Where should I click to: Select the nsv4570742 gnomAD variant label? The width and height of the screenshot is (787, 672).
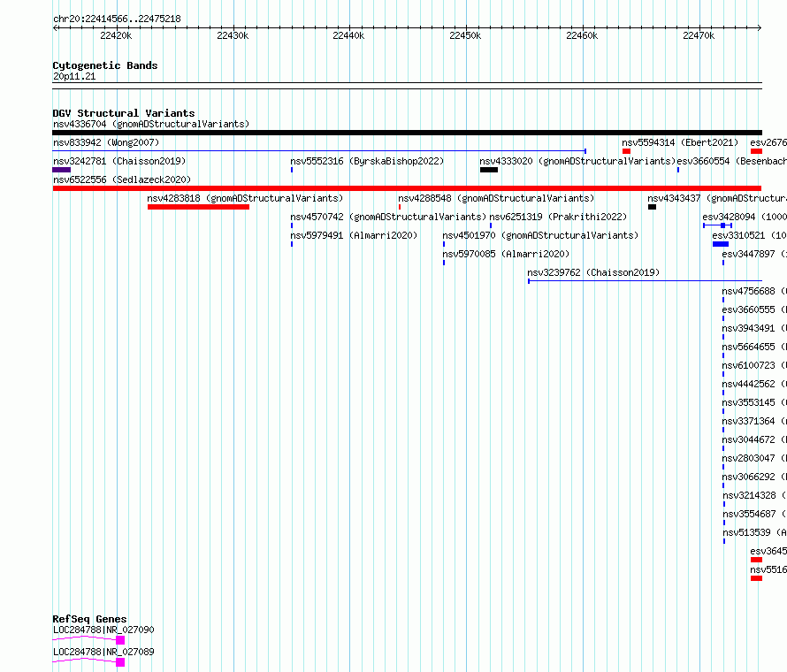388,217
